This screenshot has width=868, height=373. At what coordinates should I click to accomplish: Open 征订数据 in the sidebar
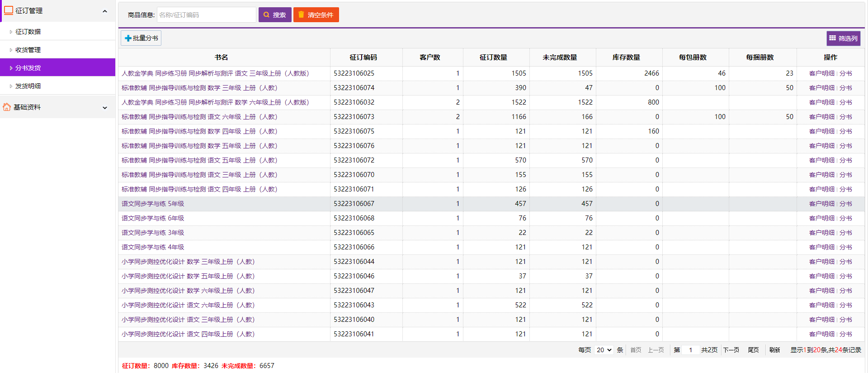pos(57,32)
